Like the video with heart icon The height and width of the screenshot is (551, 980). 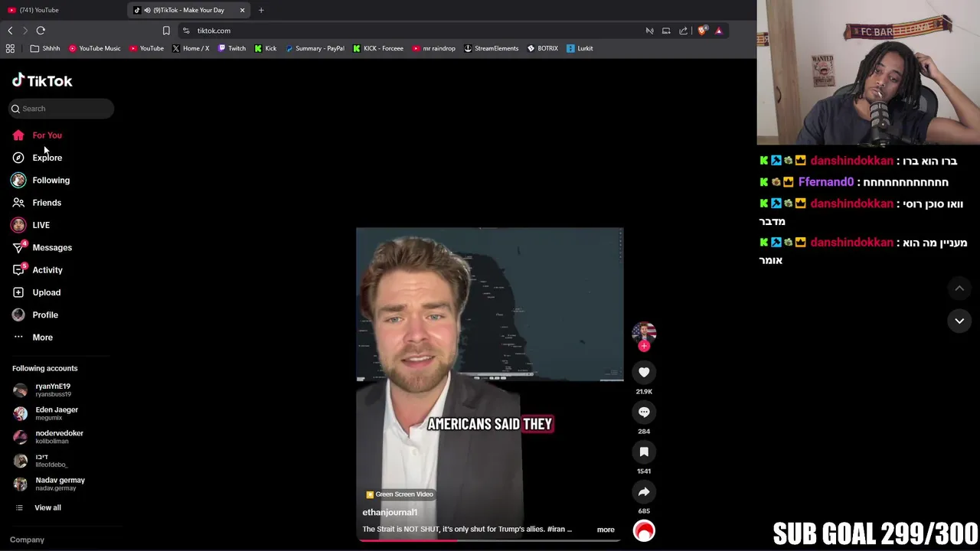(x=644, y=372)
